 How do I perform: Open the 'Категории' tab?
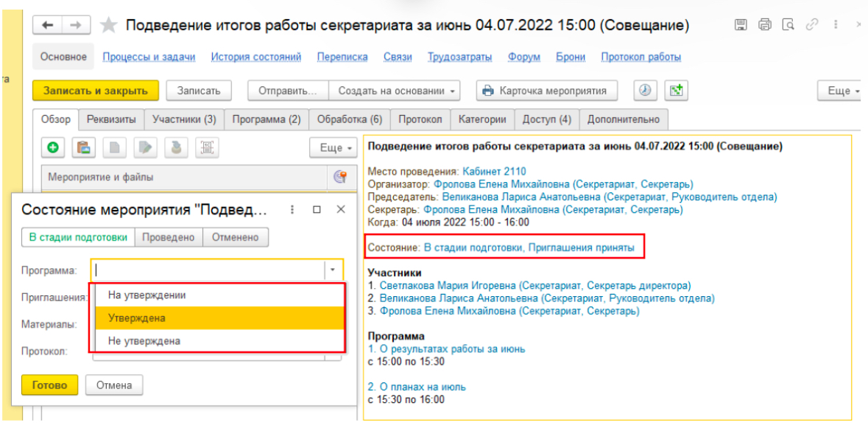pyautogui.click(x=482, y=119)
